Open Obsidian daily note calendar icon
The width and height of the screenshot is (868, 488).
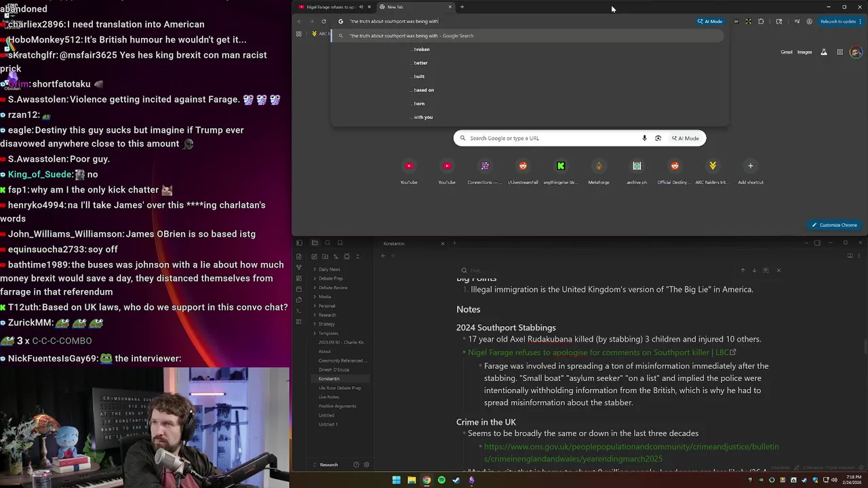(x=298, y=289)
